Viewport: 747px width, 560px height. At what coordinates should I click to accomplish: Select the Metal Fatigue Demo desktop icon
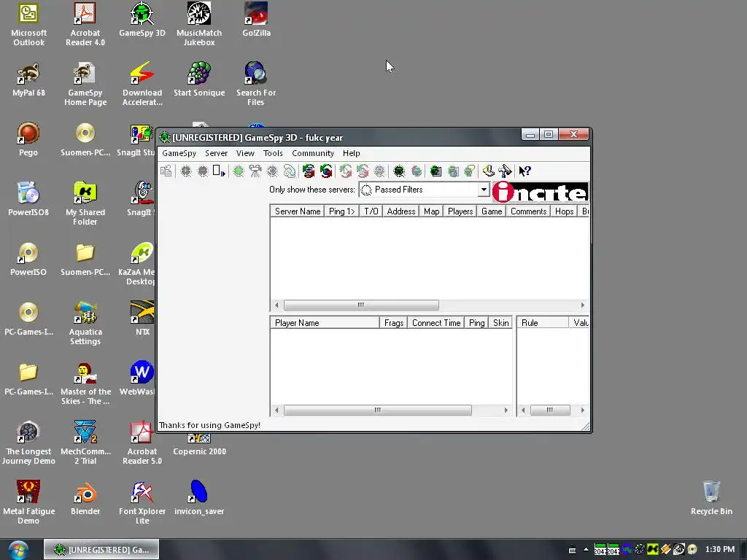[x=28, y=502]
